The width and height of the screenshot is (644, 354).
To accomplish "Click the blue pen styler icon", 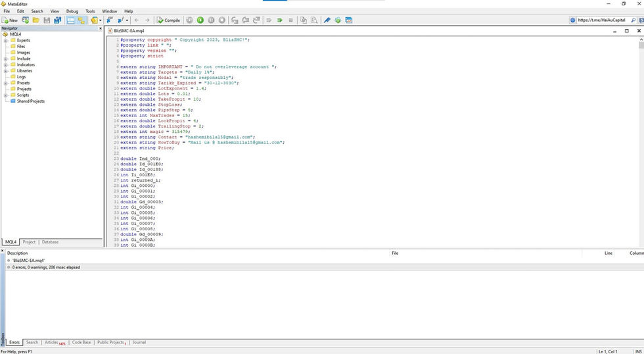I will (327, 20).
